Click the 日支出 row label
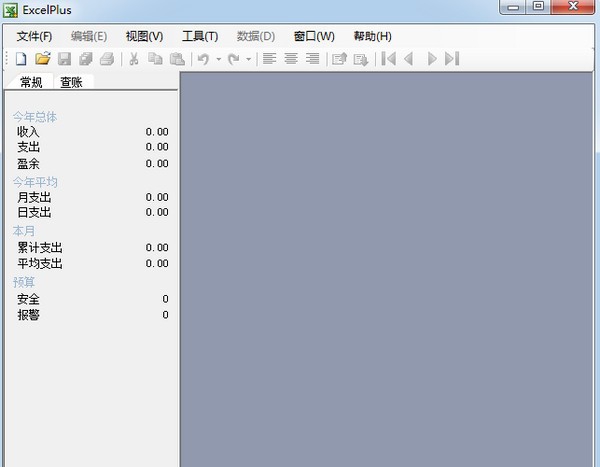This screenshot has width=600, height=467. (x=34, y=212)
